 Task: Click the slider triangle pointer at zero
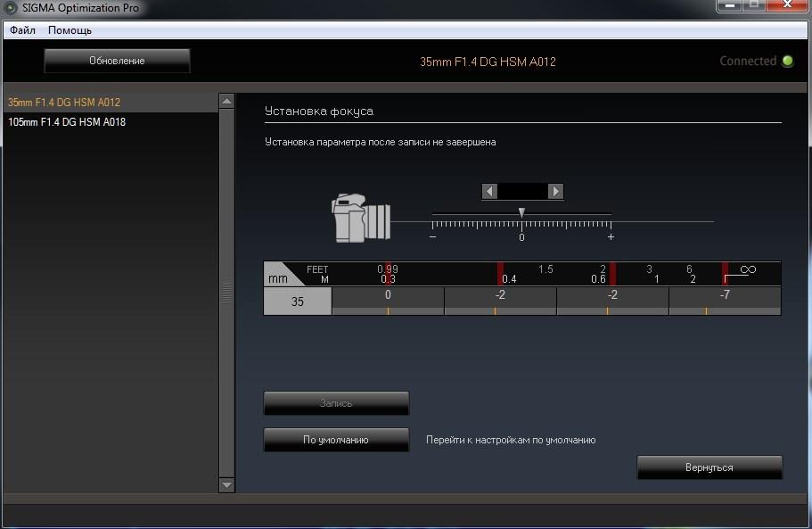pos(521,212)
